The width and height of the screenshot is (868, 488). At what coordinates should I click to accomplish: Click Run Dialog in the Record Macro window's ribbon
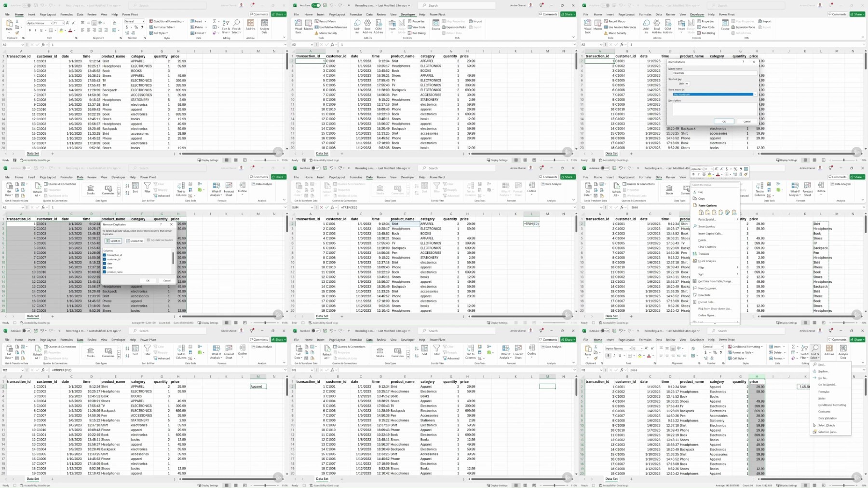click(705, 33)
